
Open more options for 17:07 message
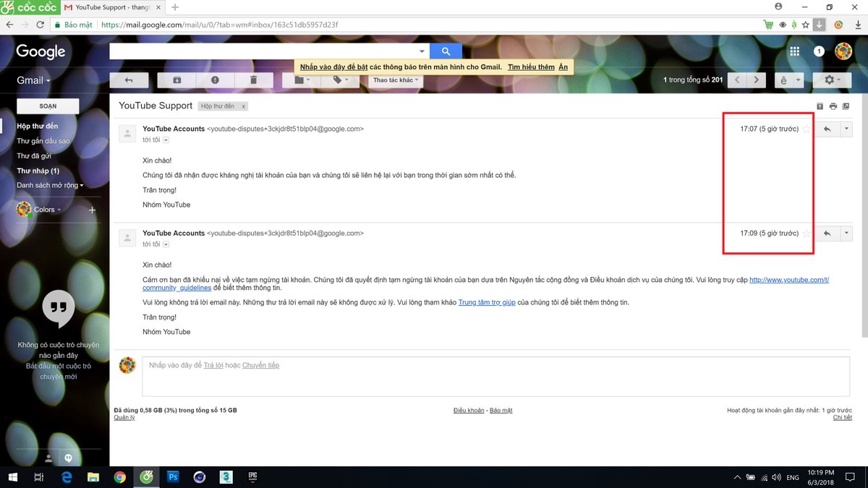[847, 129]
